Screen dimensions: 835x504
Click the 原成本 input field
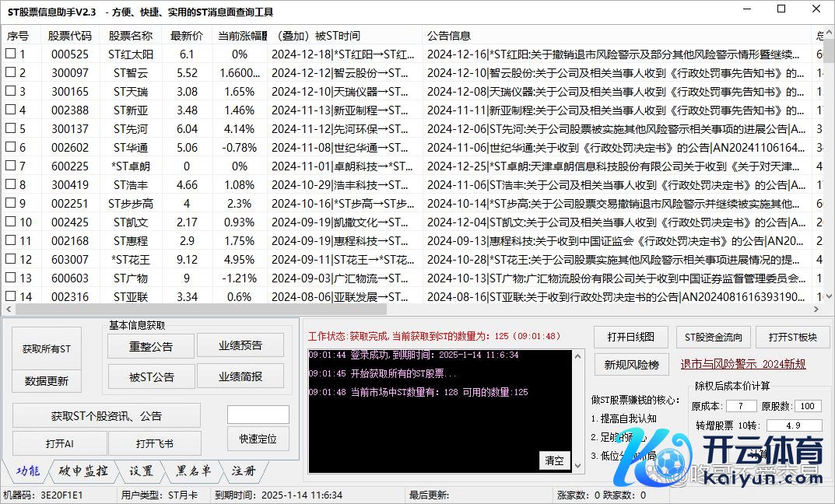click(741, 406)
